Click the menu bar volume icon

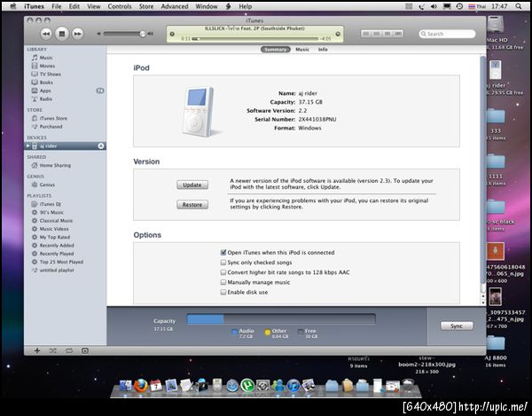pos(434,6)
